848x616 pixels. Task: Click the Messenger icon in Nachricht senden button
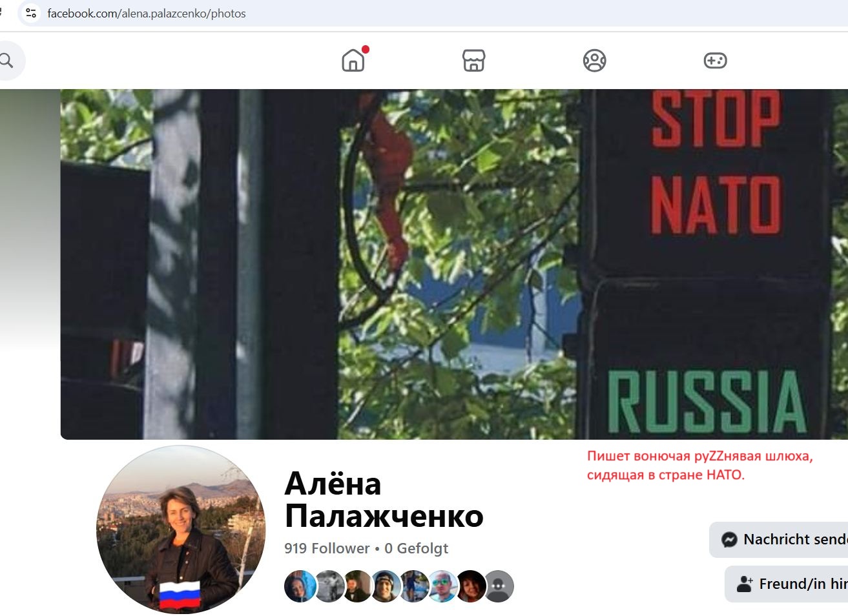click(x=729, y=540)
